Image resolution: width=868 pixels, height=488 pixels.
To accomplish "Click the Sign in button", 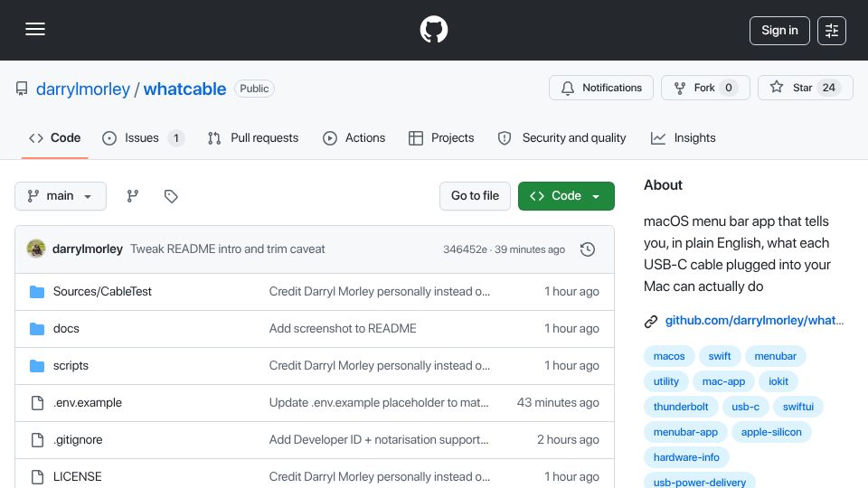I will [x=779, y=31].
